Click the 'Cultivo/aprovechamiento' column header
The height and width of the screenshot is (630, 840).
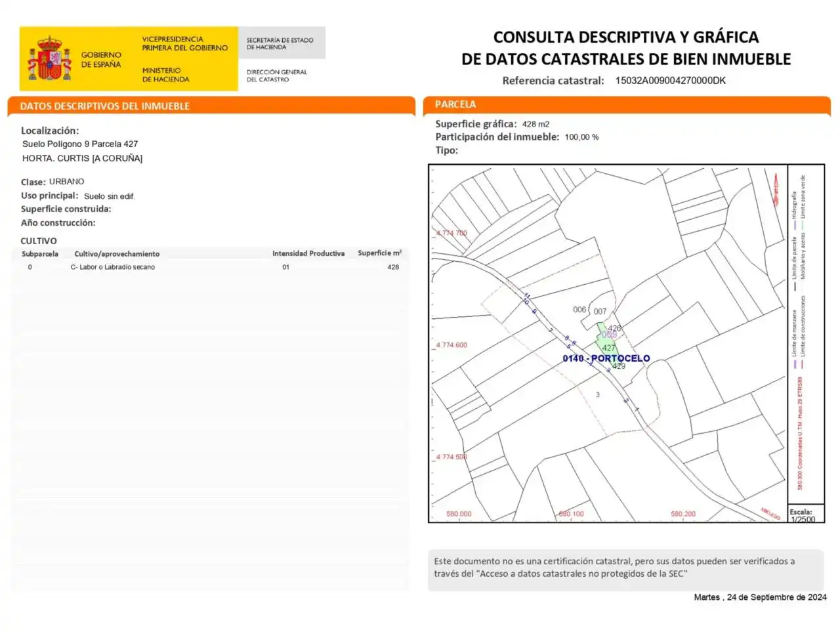117,254
